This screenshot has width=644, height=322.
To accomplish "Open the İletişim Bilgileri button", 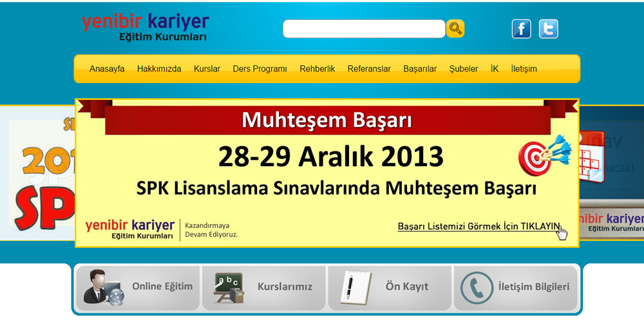I will (515, 287).
